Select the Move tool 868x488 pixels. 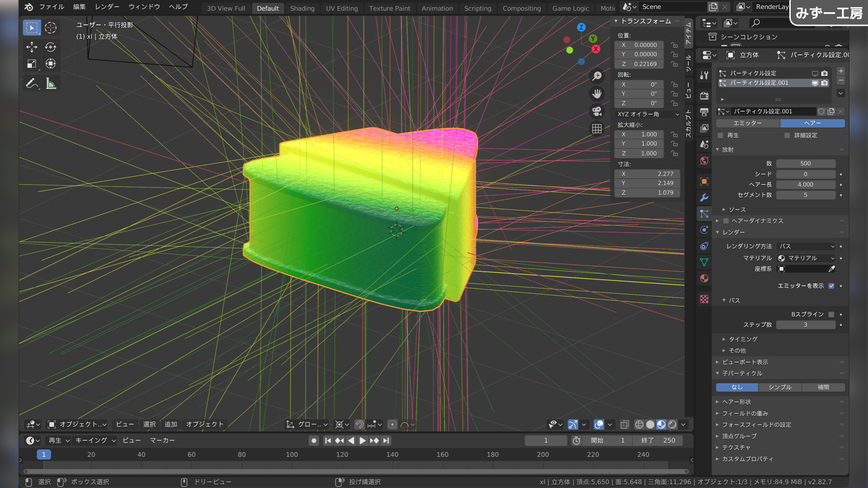[x=32, y=47]
